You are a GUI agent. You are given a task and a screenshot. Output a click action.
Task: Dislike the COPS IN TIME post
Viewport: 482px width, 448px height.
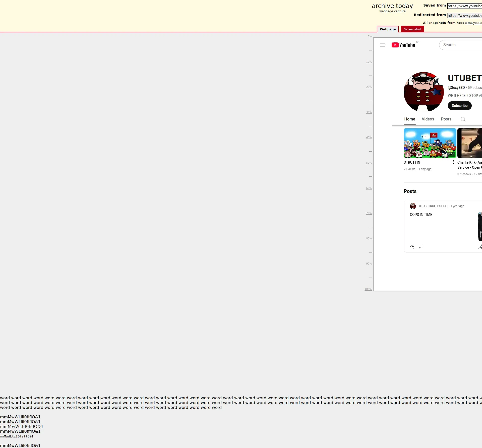[420, 247]
